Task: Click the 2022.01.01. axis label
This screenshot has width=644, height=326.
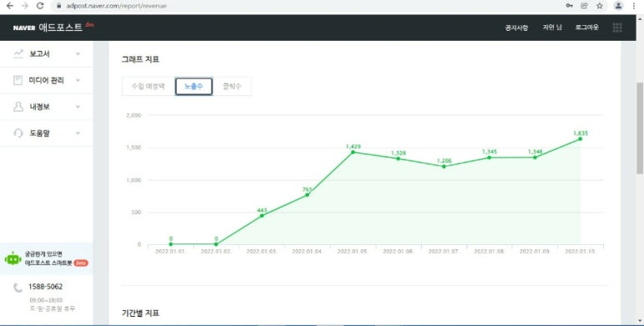Action: click(x=171, y=251)
